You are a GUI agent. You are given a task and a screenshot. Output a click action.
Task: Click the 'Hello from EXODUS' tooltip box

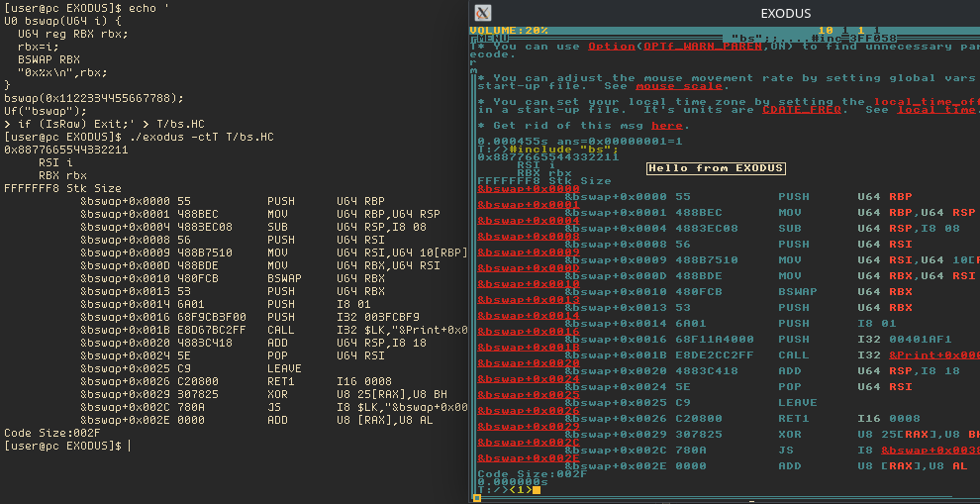click(716, 168)
